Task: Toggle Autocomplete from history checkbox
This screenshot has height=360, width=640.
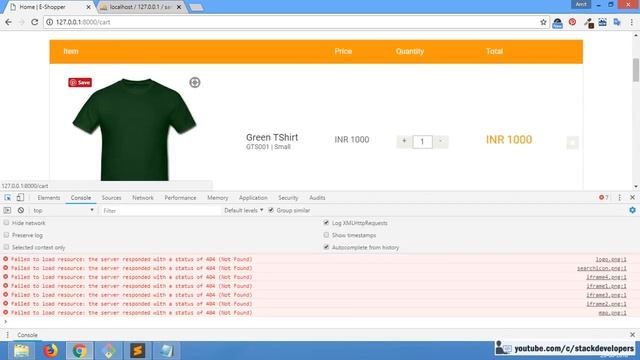Action: [326, 247]
